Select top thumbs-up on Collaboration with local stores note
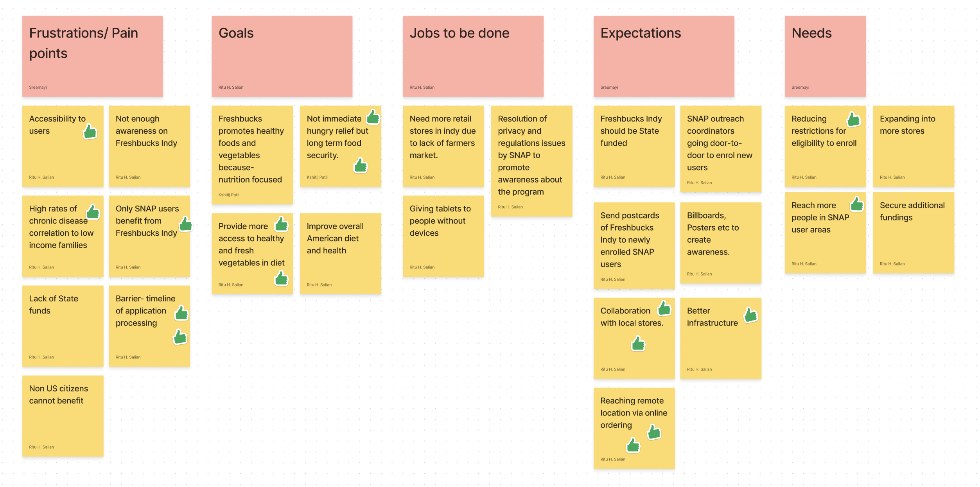 click(x=664, y=308)
